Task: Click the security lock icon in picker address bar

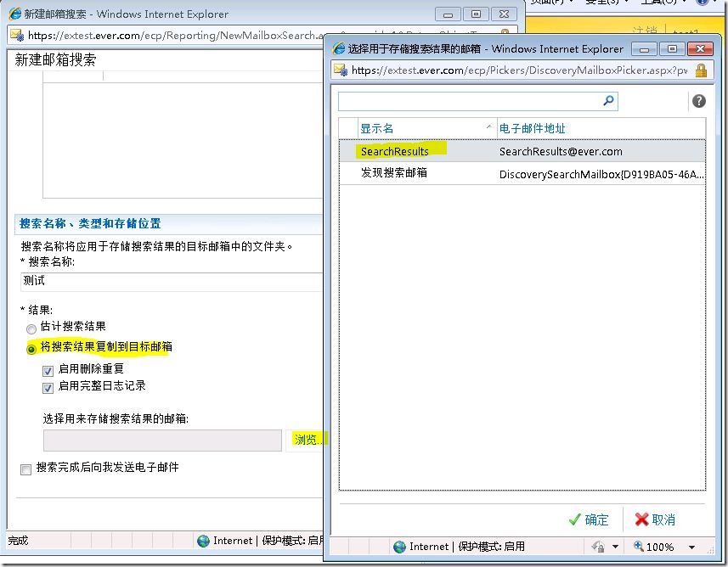Action: tap(702, 70)
